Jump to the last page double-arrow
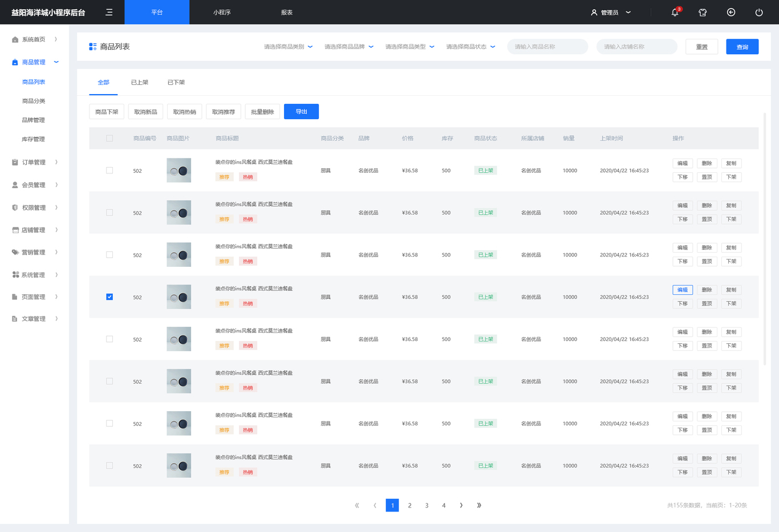 coord(479,505)
